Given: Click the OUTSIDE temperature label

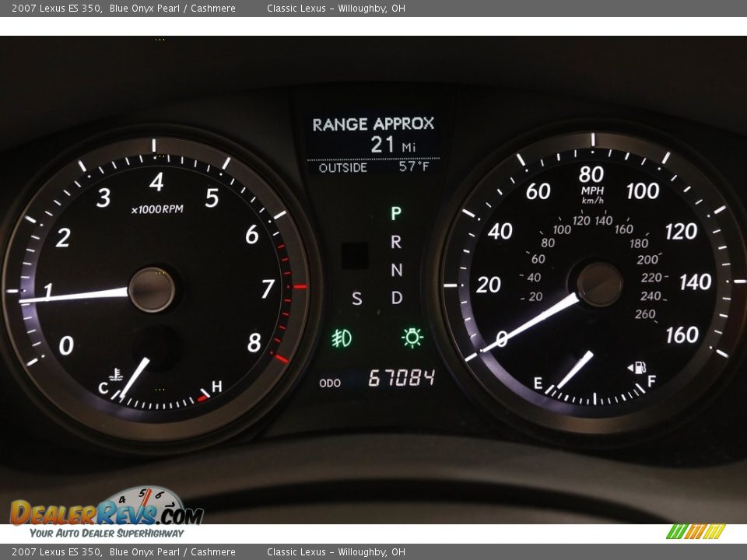Looking at the screenshot, I should pyautogui.click(x=343, y=168).
